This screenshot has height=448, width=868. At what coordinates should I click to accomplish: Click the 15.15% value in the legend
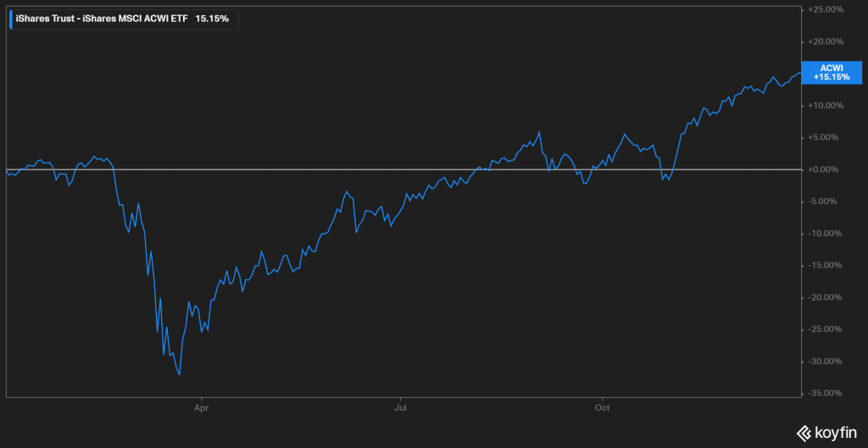pyautogui.click(x=211, y=19)
